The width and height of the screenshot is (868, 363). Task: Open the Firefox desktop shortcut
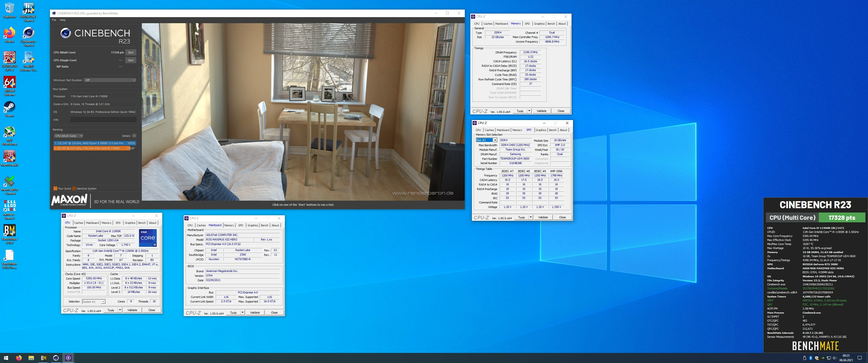(x=9, y=35)
